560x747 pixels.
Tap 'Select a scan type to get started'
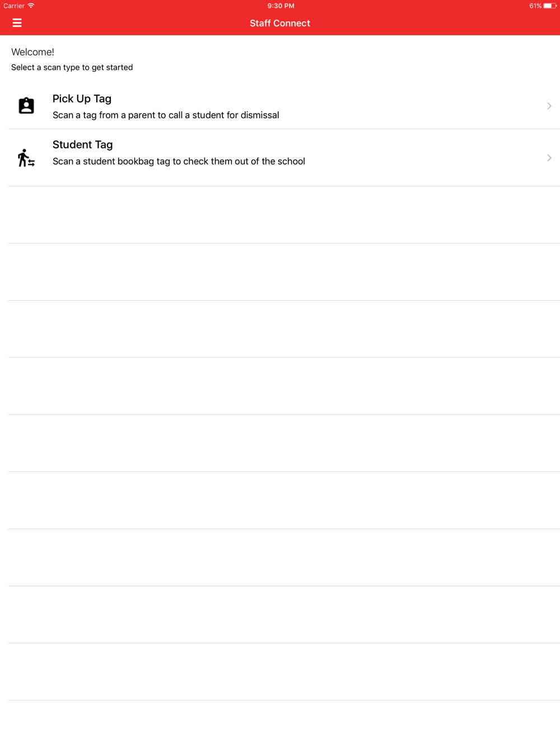pos(72,67)
